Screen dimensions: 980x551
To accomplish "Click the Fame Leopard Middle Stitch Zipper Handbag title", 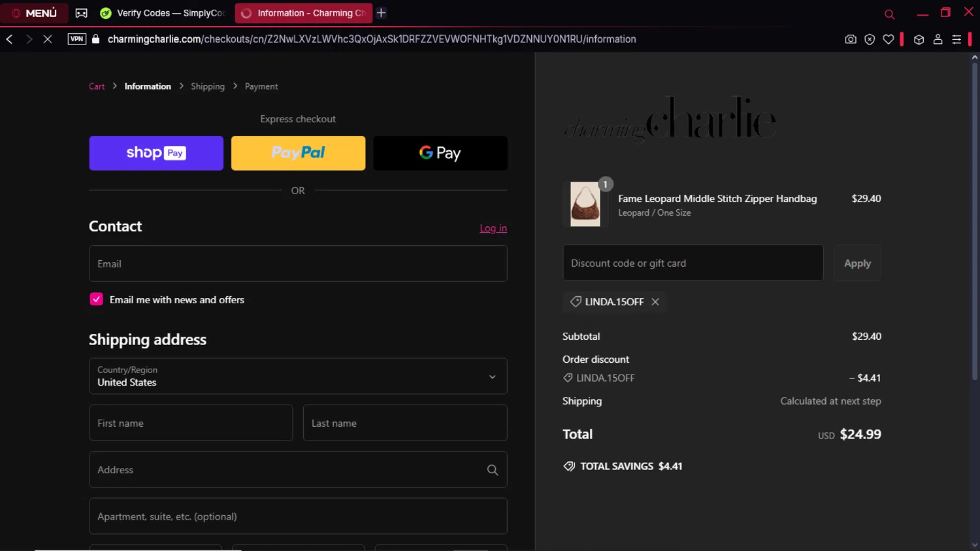I will (717, 199).
